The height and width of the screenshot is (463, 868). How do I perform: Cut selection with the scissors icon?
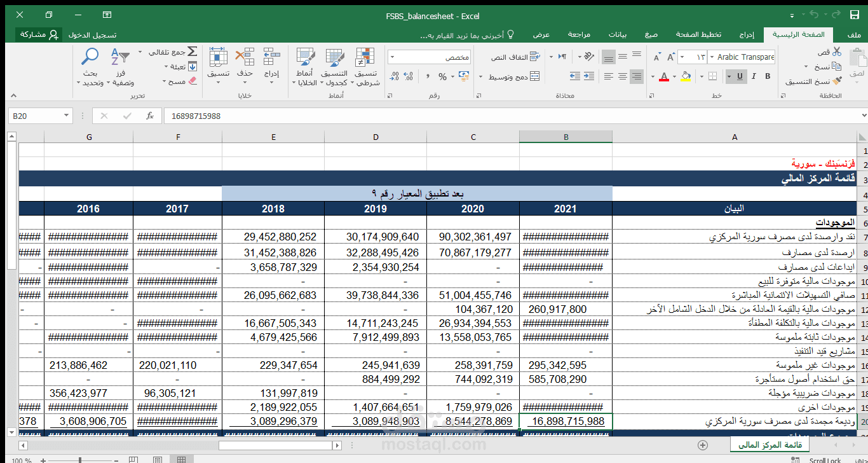pyautogui.click(x=837, y=52)
